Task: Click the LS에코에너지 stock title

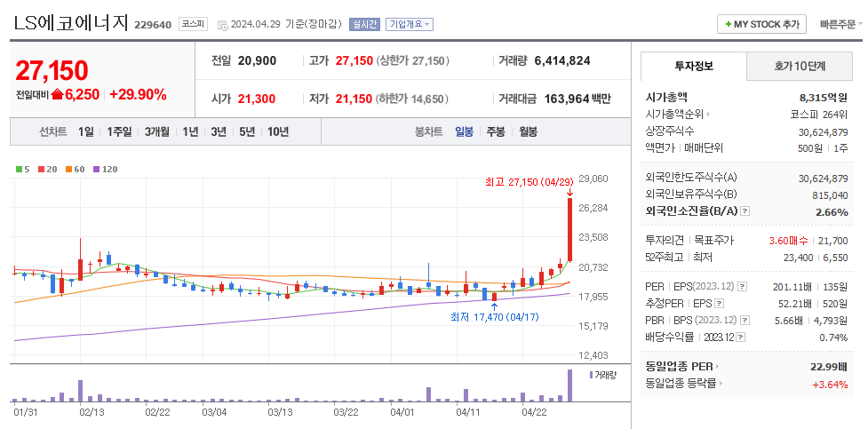Action: click(71, 23)
